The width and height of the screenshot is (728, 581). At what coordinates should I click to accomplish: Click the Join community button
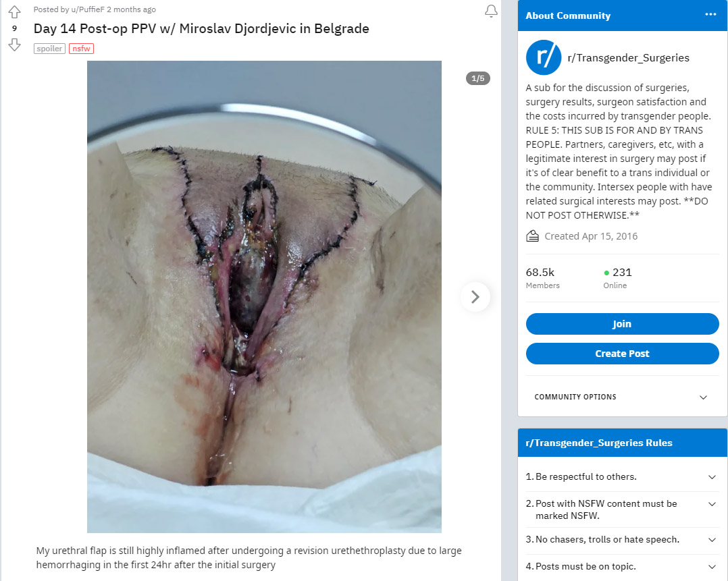point(622,324)
